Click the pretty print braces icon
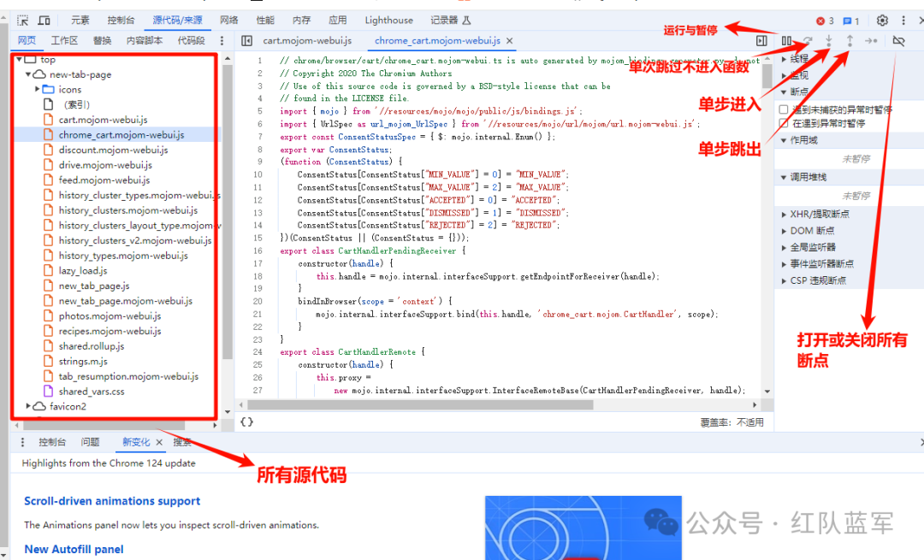 coord(246,422)
